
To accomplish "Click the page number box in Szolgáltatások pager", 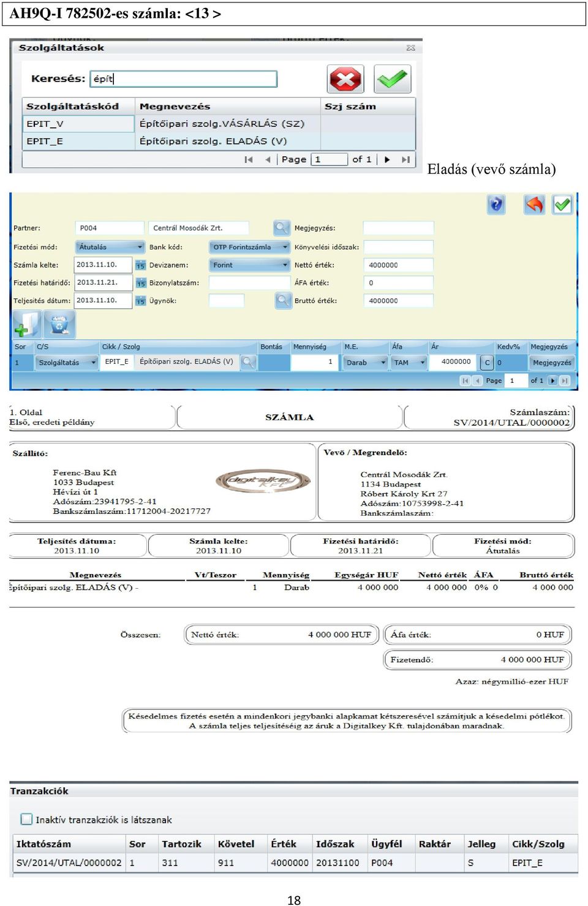I will click(330, 160).
